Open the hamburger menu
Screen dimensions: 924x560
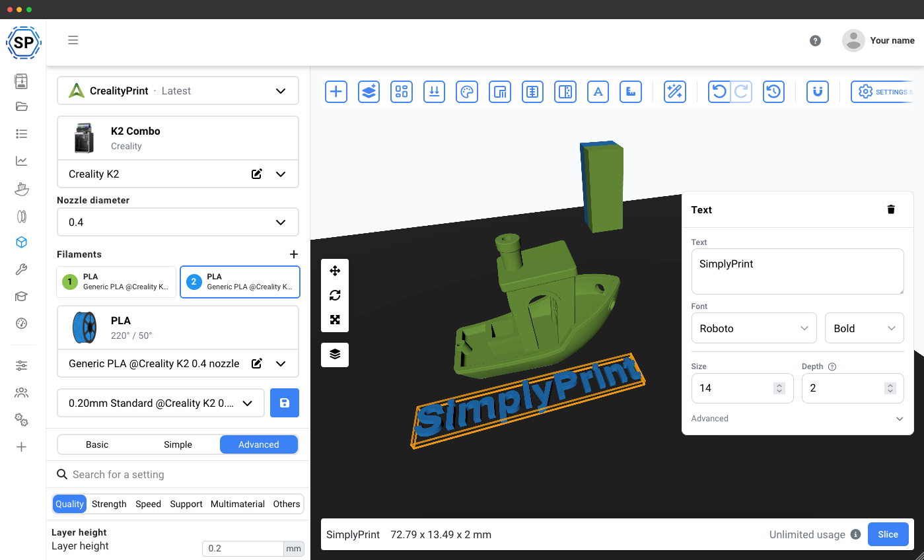[73, 40]
